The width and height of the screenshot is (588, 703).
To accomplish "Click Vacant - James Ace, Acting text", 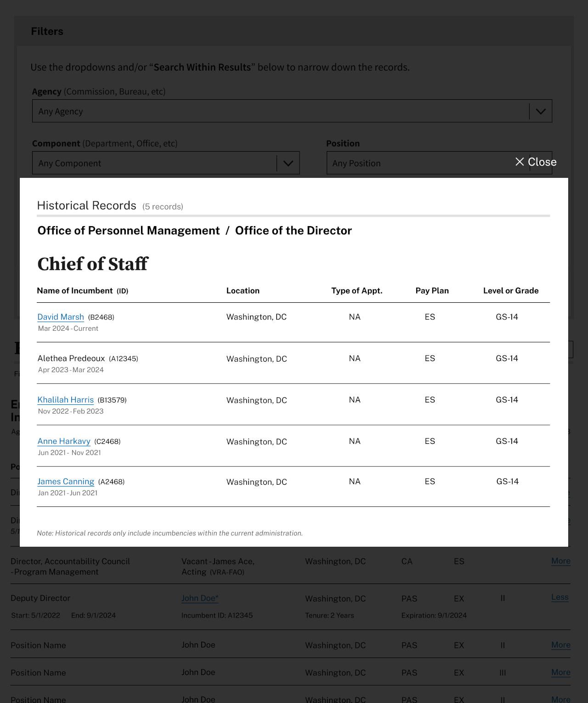I will [x=218, y=567].
